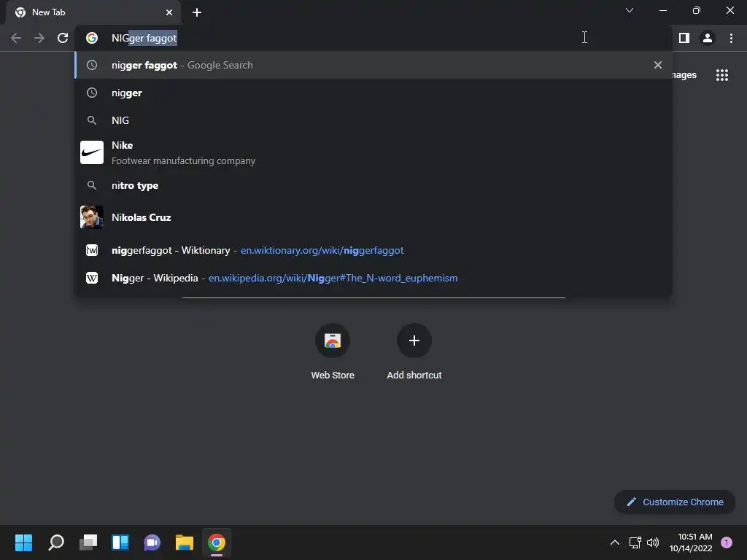Viewport: 747px width, 560px height.
Task: Choose the Nikolas Cruz suggestion
Action: [373, 217]
